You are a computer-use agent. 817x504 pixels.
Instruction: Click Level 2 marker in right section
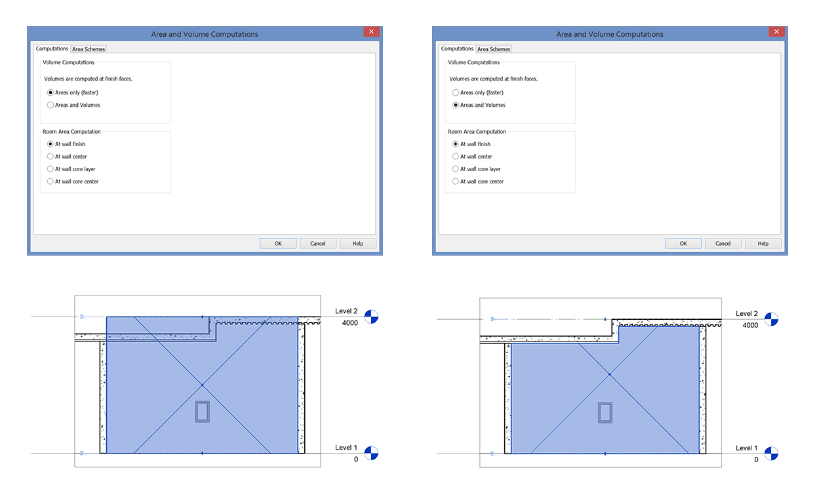tap(771, 319)
